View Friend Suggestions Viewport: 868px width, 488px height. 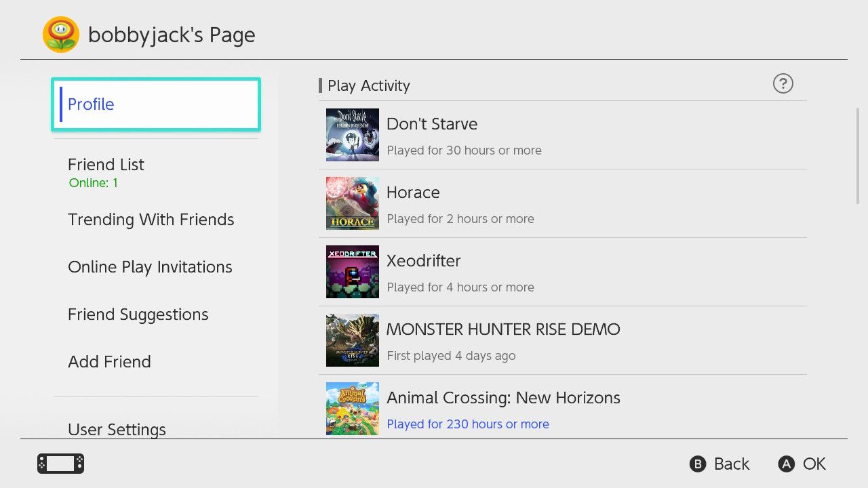138,314
